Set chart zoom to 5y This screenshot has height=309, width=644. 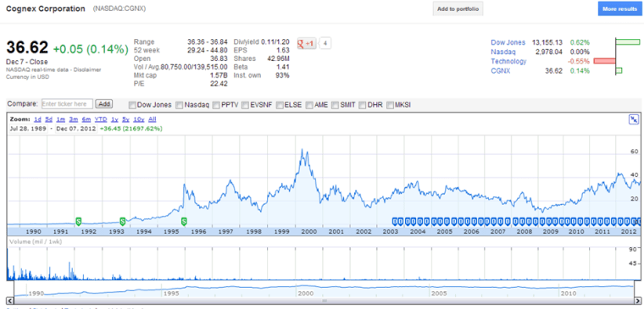tap(125, 119)
